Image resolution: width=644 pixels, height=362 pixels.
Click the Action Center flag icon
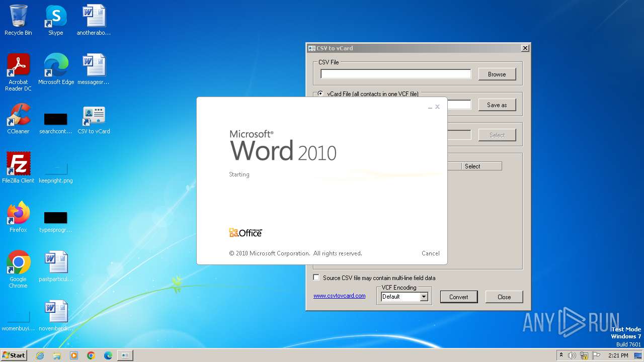[x=596, y=355]
